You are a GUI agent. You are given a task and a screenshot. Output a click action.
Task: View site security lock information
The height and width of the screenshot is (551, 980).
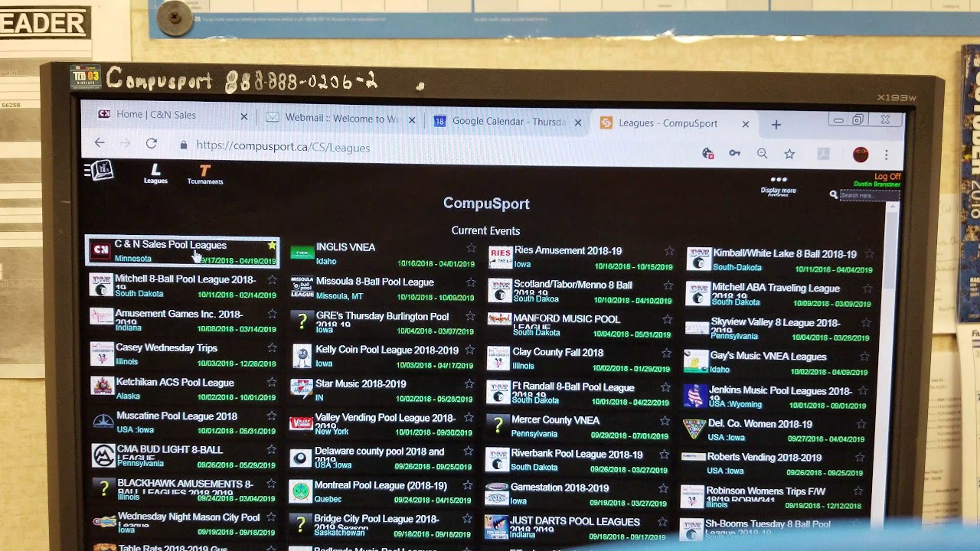(x=183, y=145)
